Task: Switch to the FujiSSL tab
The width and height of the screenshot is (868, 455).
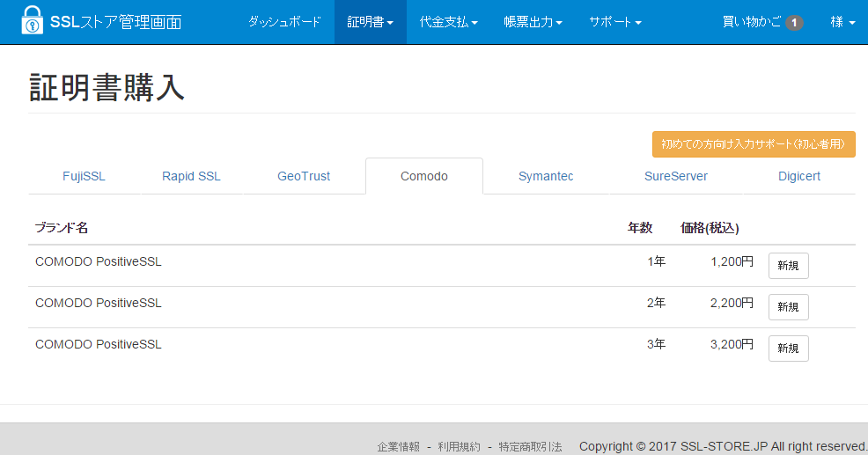Action: [84, 176]
